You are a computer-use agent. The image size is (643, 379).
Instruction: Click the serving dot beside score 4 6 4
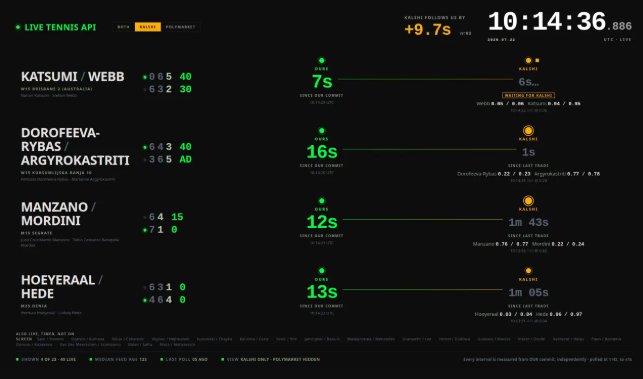[x=145, y=300]
